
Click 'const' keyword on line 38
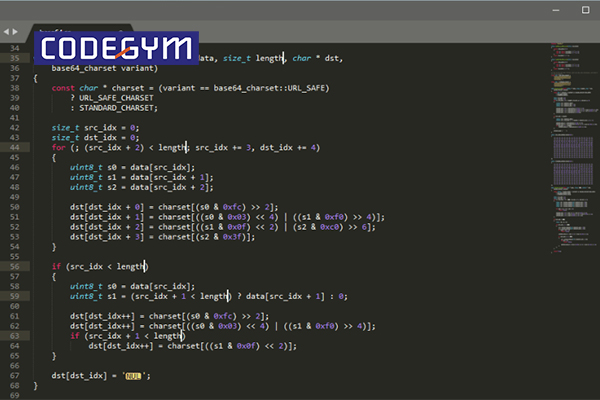point(63,88)
